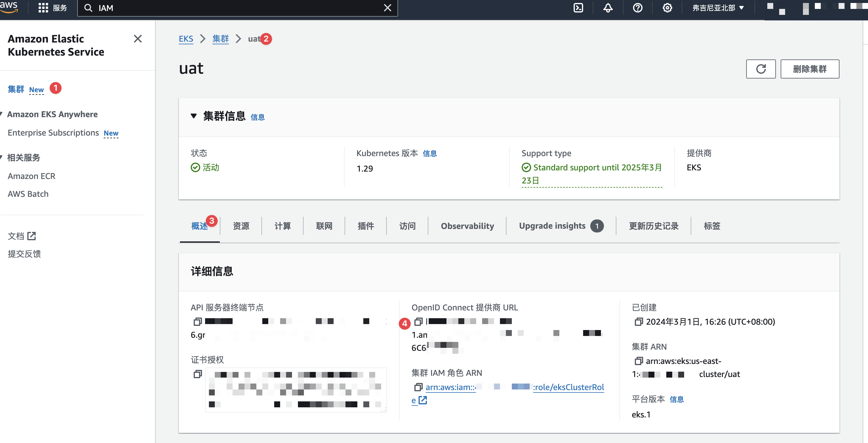Refresh the uat cluster page
Viewport: 868px width, 443px height.
coord(761,69)
